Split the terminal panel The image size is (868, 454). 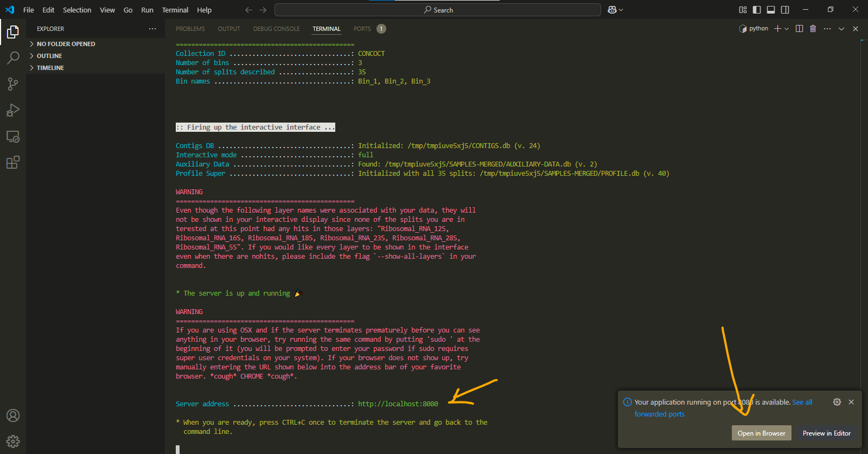tap(799, 29)
